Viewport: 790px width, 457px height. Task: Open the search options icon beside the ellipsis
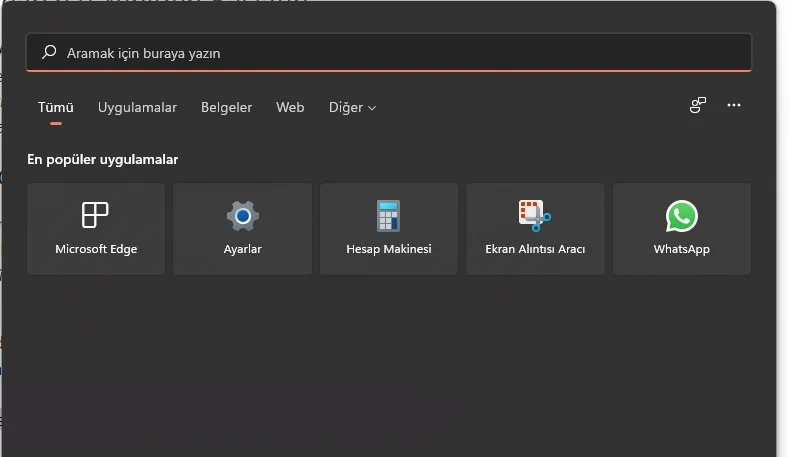click(x=698, y=105)
